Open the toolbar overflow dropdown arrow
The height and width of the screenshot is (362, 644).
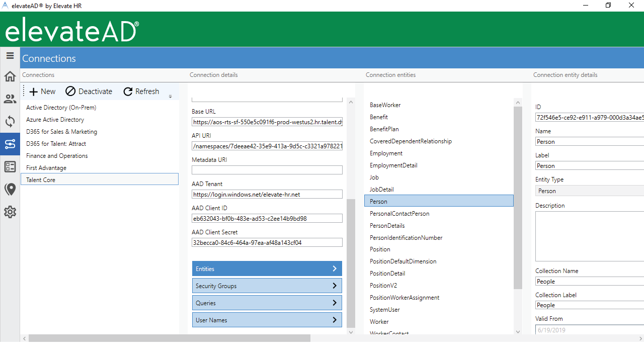click(x=170, y=96)
